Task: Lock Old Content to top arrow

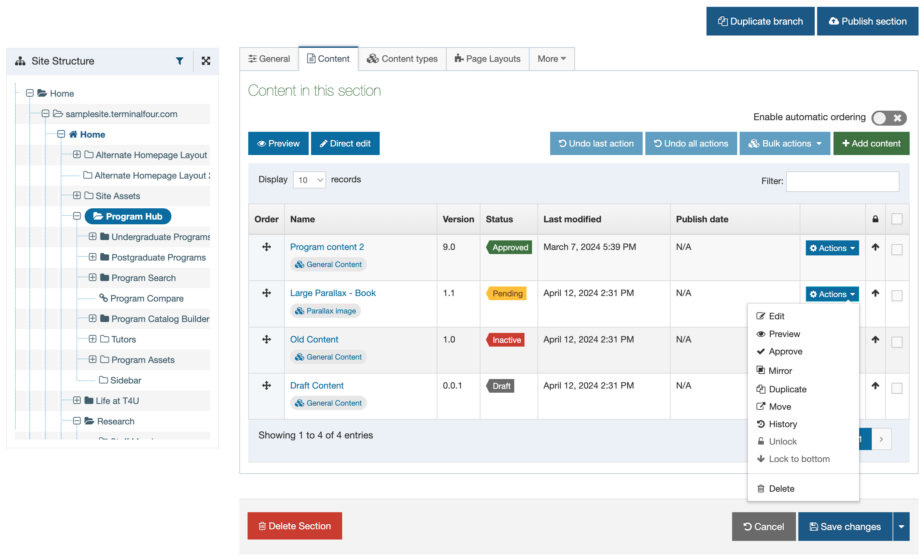Action: tap(875, 339)
